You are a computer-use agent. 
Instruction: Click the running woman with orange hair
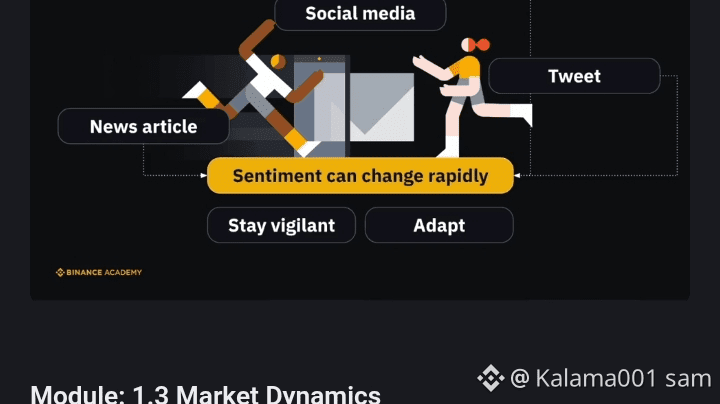473,97
